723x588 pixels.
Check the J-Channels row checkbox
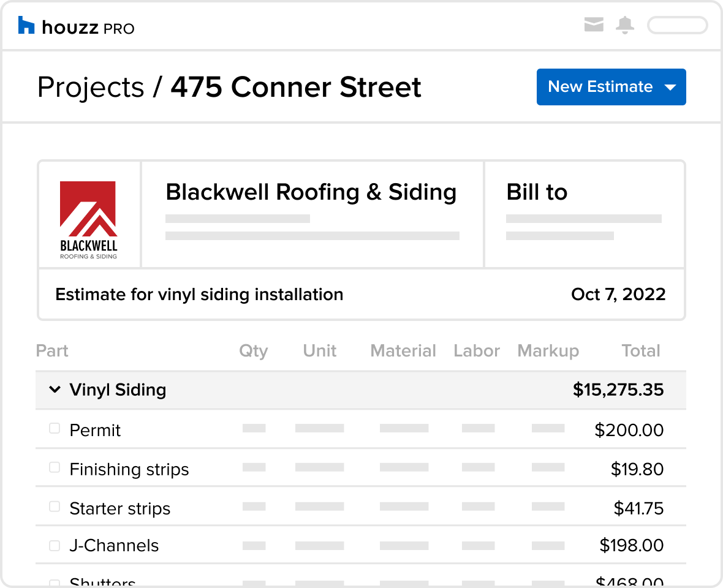coord(54,545)
